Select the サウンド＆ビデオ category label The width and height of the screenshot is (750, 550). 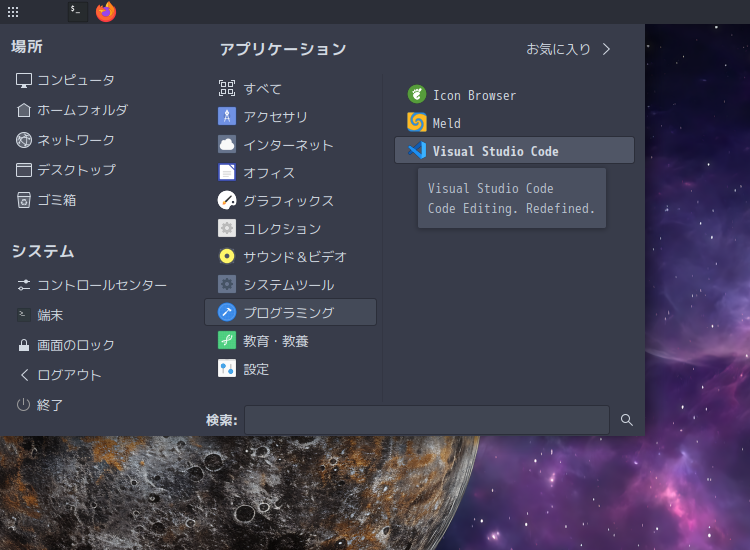295,257
